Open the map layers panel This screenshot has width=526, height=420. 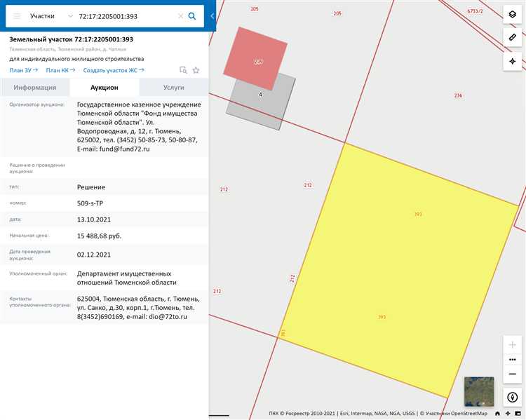tap(513, 15)
